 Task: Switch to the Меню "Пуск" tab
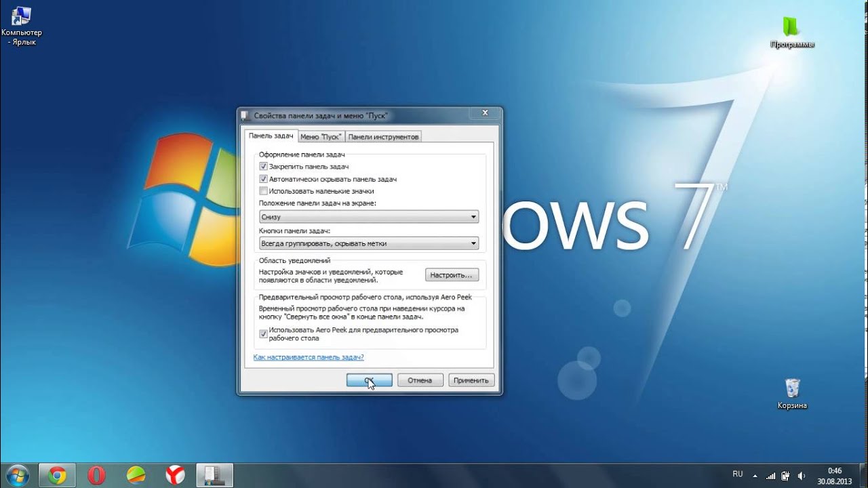321,137
